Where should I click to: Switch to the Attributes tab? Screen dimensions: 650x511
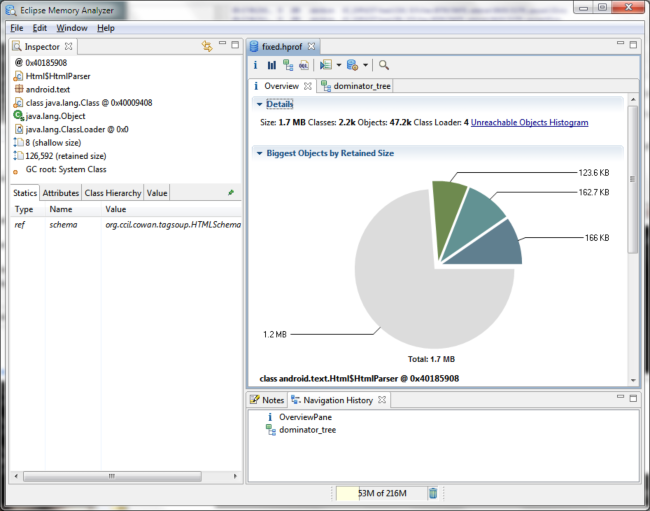point(61,193)
